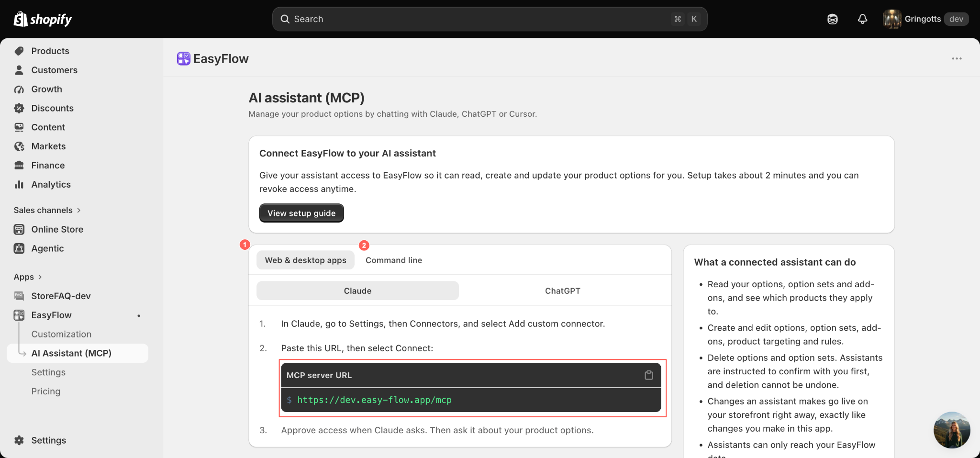The image size is (980, 458).
Task: Click the EasyFlow app icon in sidebar
Action: tap(19, 315)
